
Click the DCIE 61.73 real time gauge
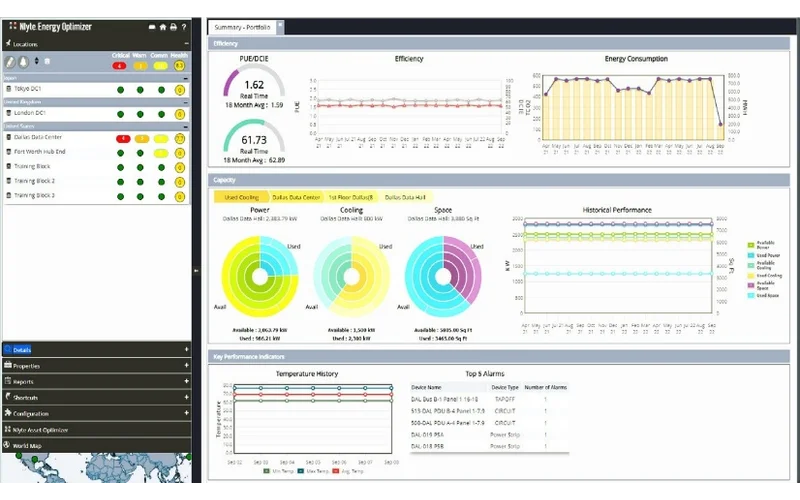pyautogui.click(x=254, y=137)
